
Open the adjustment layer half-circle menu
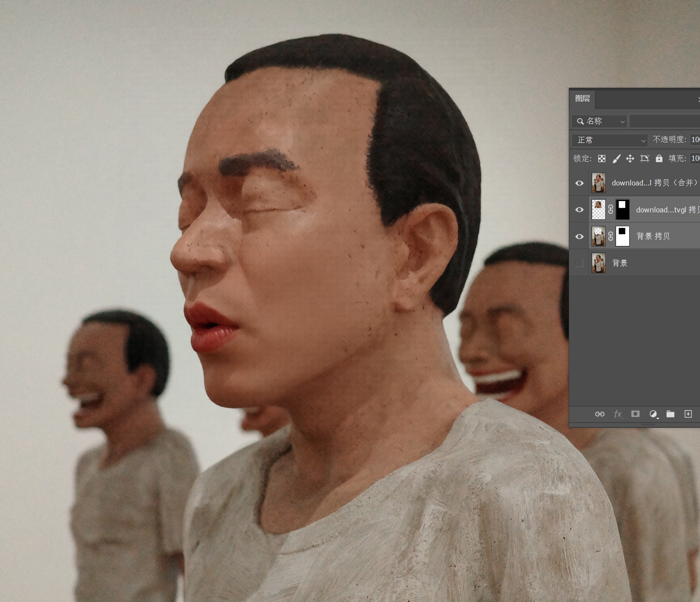(653, 414)
